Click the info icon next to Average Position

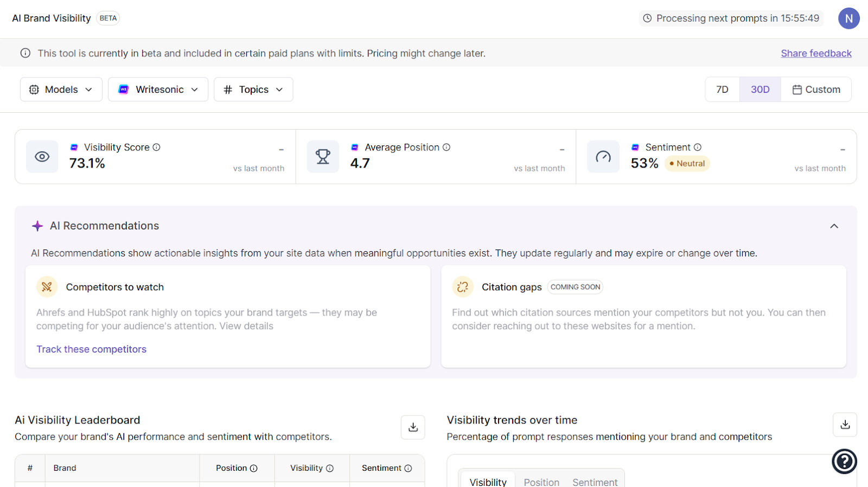point(446,147)
